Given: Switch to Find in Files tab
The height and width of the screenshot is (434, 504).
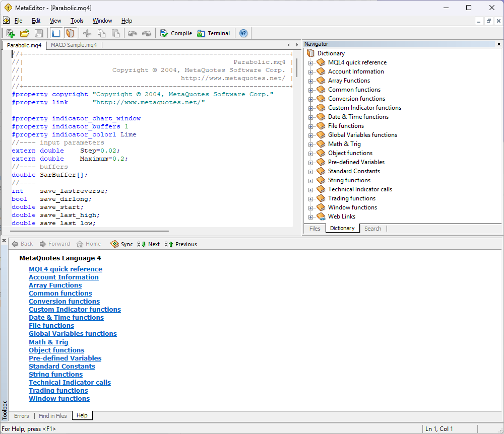Looking at the screenshot, I should pos(53,416).
